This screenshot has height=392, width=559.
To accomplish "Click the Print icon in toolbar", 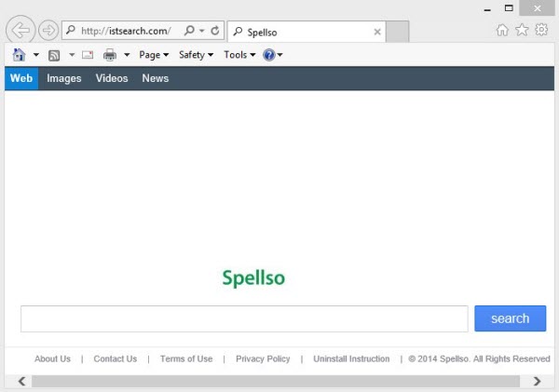I will point(110,55).
